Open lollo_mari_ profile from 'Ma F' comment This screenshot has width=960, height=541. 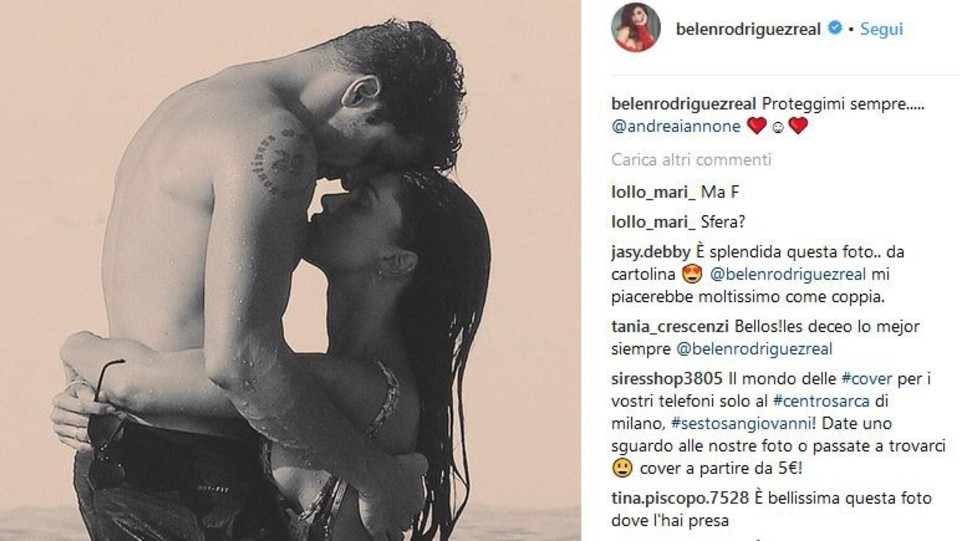653,192
